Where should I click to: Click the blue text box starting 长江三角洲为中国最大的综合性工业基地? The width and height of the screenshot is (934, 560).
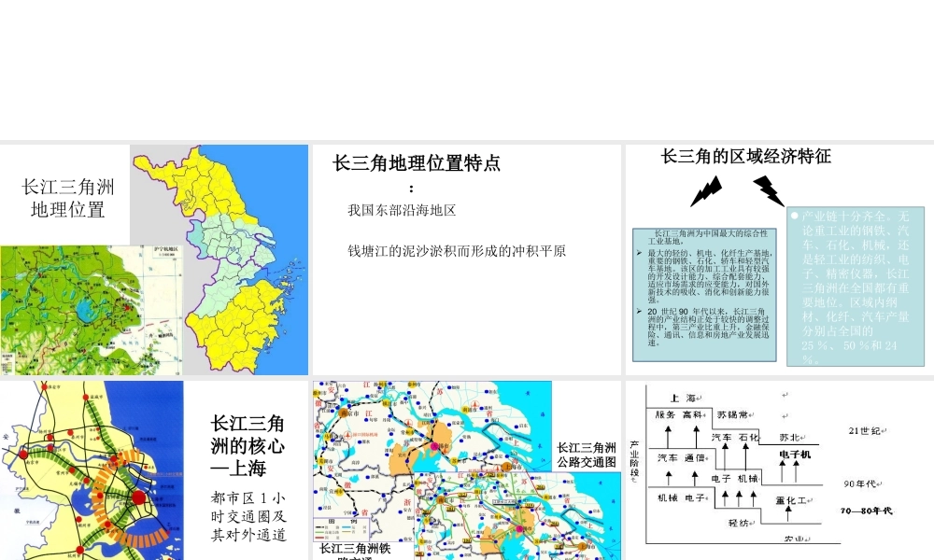tap(704, 295)
